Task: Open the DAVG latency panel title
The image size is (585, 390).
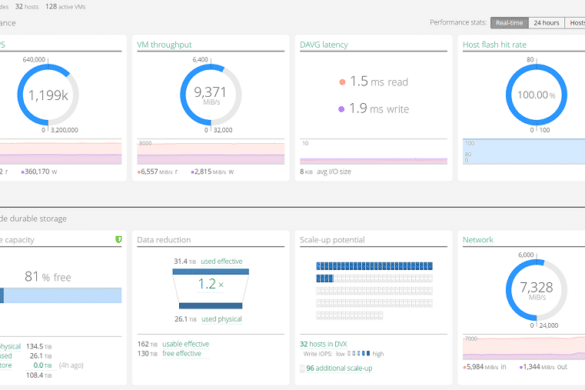Action: click(323, 45)
